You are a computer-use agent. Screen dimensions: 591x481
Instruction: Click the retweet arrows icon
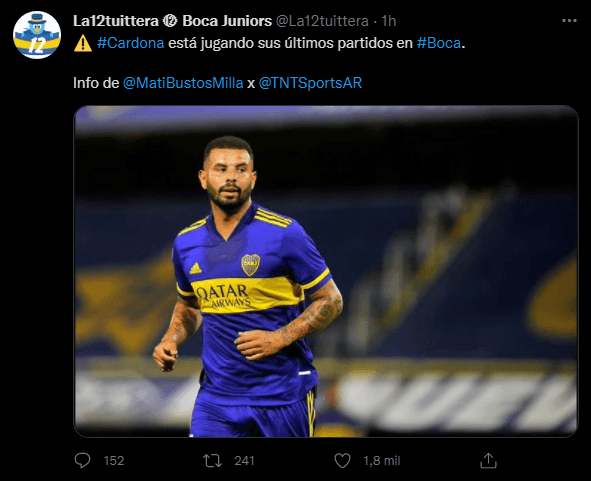coord(213,461)
